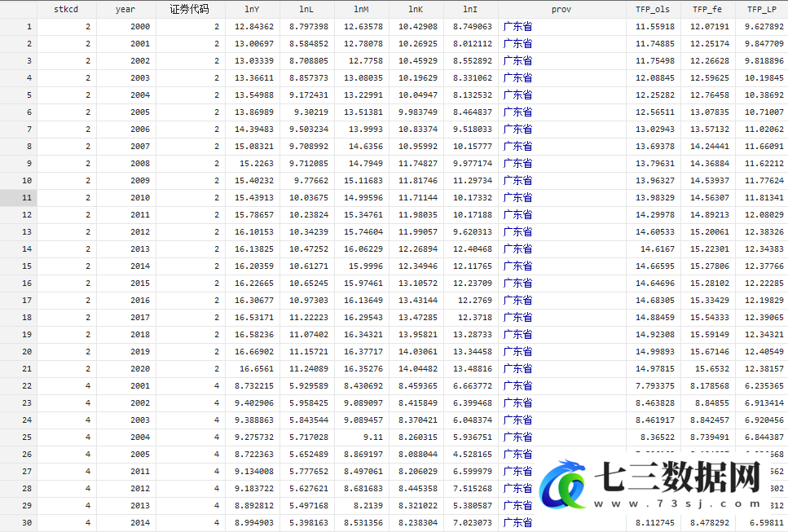Click lnI cell 9.518033
The height and width of the screenshot is (532, 788).
[473, 129]
